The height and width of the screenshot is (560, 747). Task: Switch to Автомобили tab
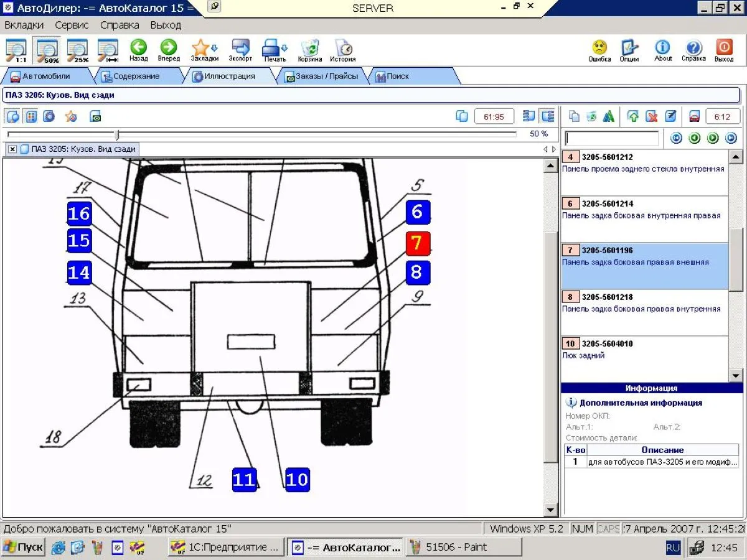click(47, 76)
